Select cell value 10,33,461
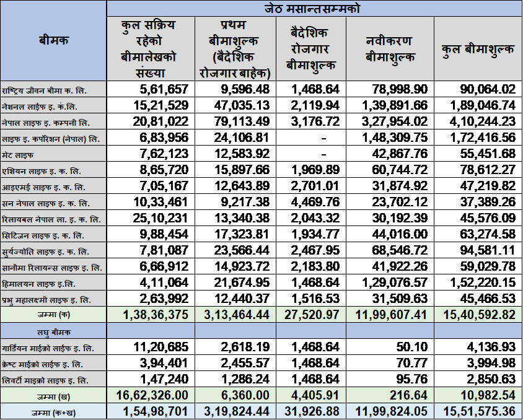The image size is (523, 420). click(160, 202)
